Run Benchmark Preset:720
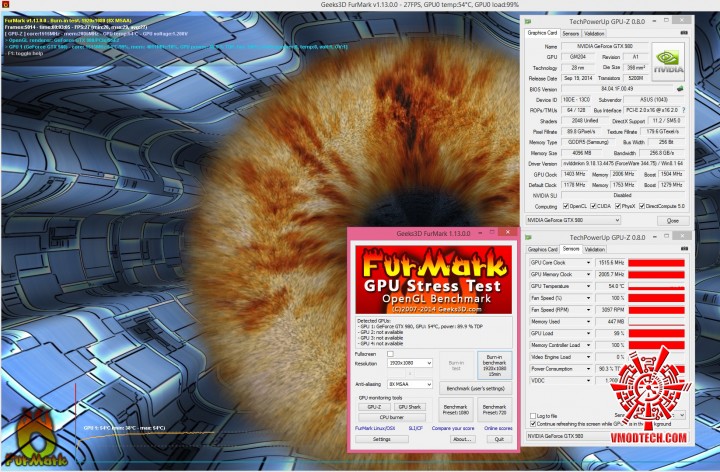Image resolution: width=720 pixels, height=472 pixels. (494, 410)
